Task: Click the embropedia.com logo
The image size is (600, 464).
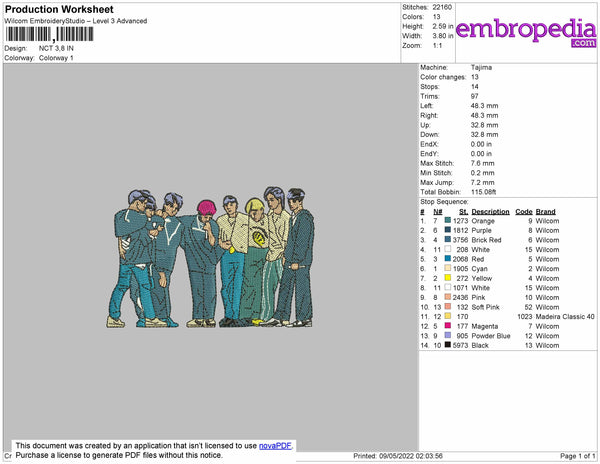Action: (526, 32)
